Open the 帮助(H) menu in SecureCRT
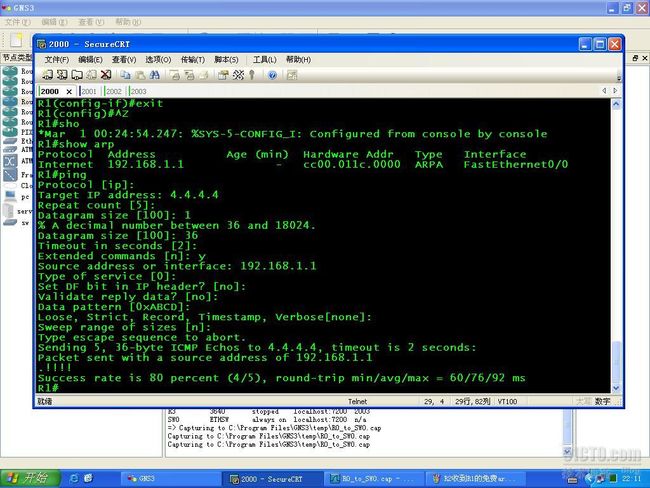The image size is (650, 488). pos(298,60)
